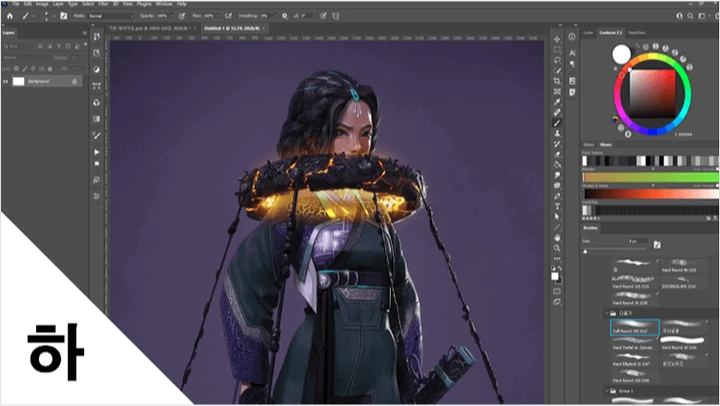This screenshot has width=720, height=406.
Task: Select the Rectangular Marquee tool
Action: tap(557, 50)
